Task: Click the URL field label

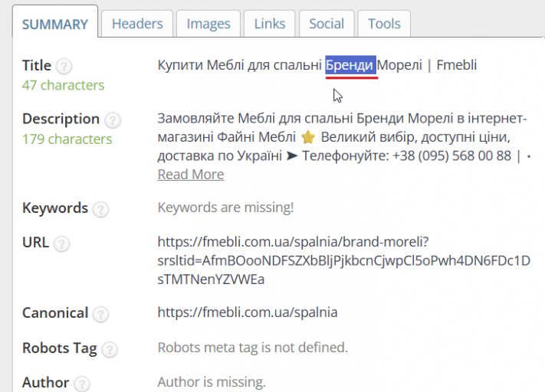Action: 35,242
